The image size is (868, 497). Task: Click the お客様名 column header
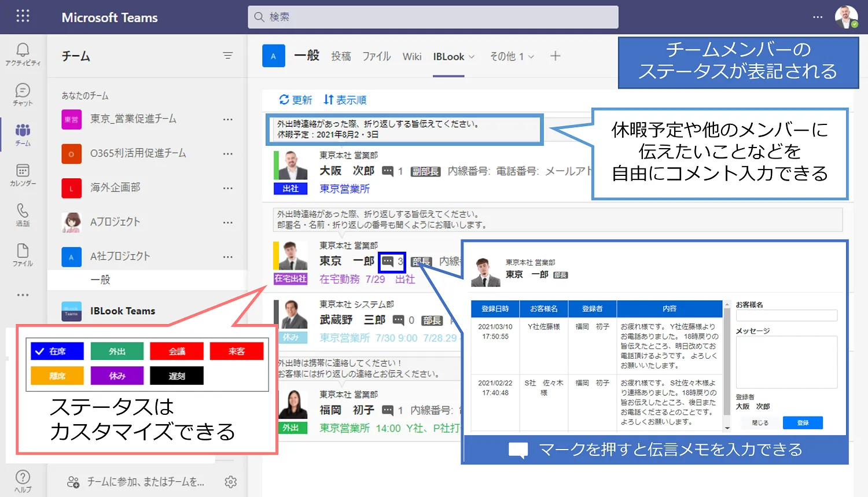[x=544, y=309]
